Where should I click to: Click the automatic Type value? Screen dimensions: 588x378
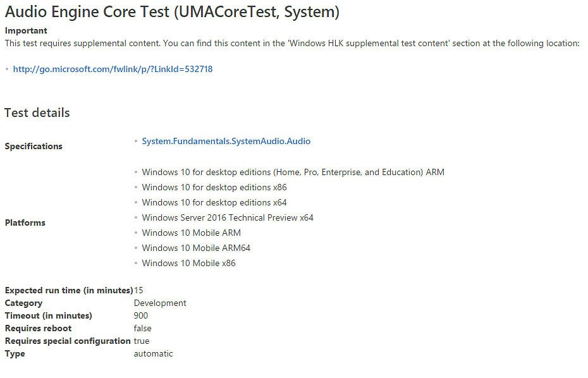(153, 354)
